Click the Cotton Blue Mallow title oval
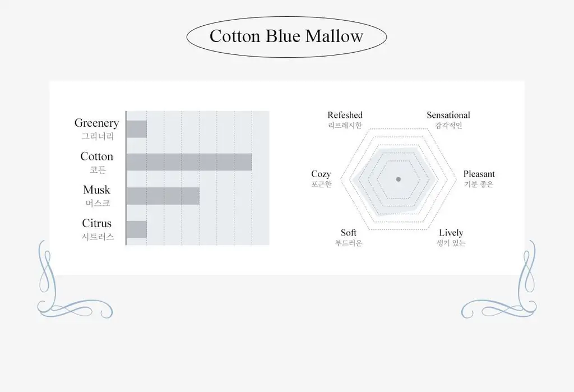 pos(286,36)
